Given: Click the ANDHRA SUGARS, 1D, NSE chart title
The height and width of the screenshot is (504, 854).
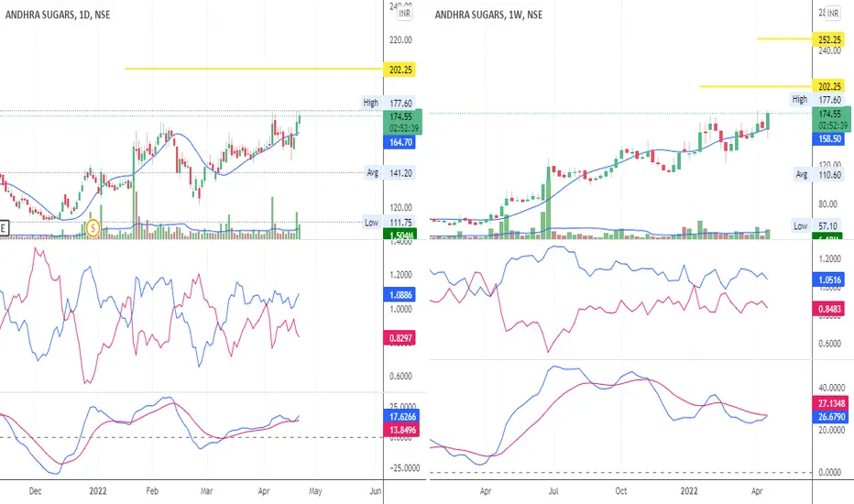Looking at the screenshot, I should pos(58,15).
